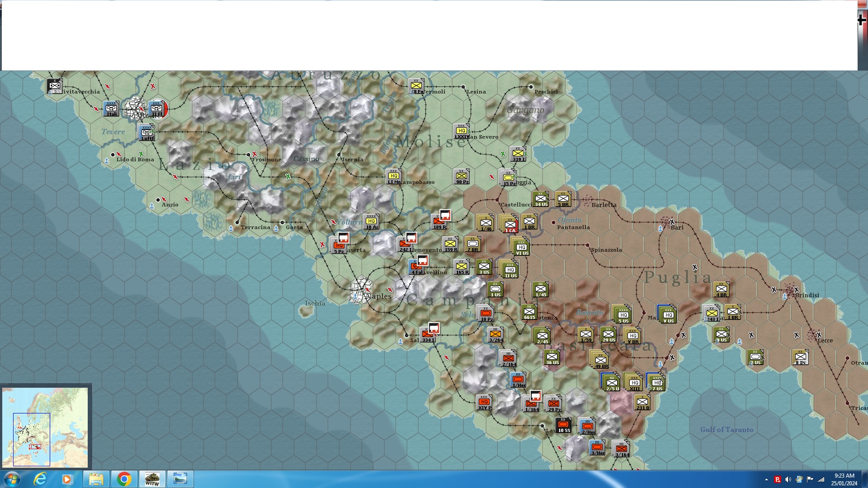
Task: Click the Spinazzola town hex
Action: tap(587, 245)
